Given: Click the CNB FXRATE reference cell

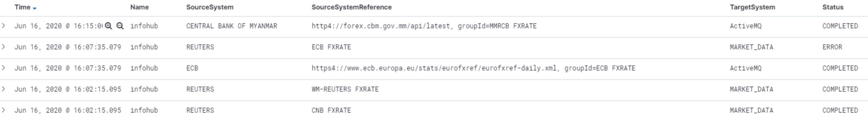Looking at the screenshot, I should tap(331, 110).
